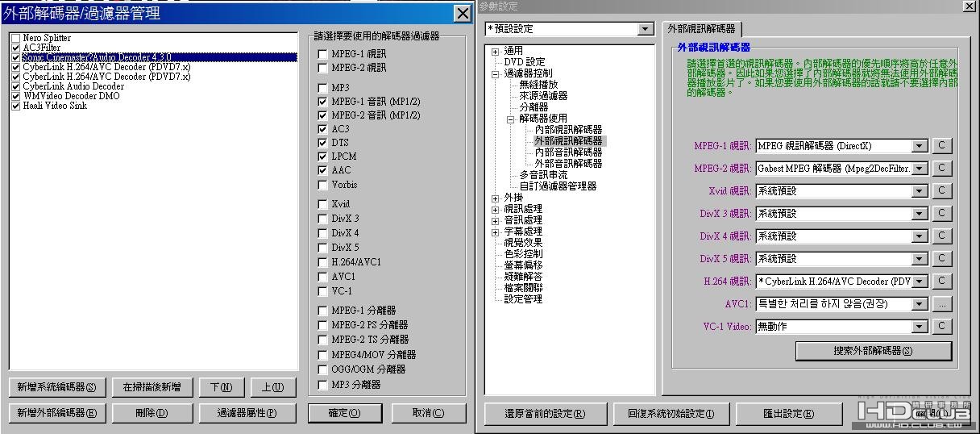Screen dimensions: 980x434
Task: Click the 在掃描後新增 button
Action: tap(152, 387)
